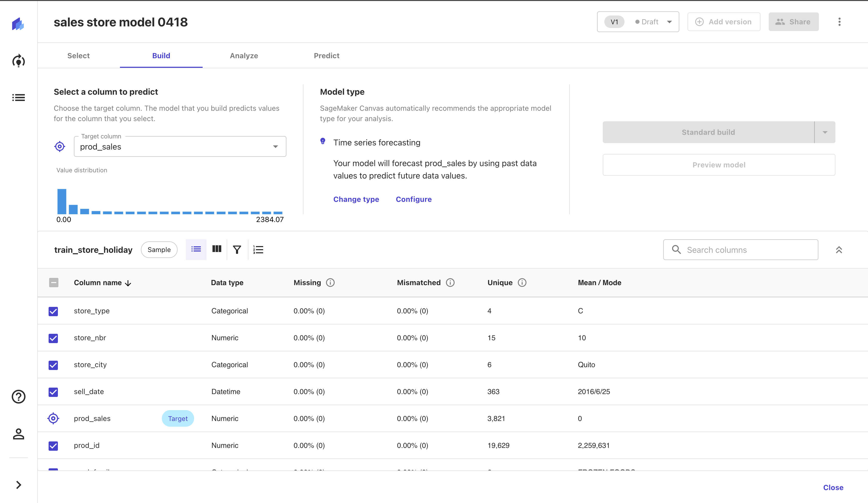Image resolution: width=868 pixels, height=503 pixels.
Task: Click the three-dot more options menu
Action: tap(839, 22)
